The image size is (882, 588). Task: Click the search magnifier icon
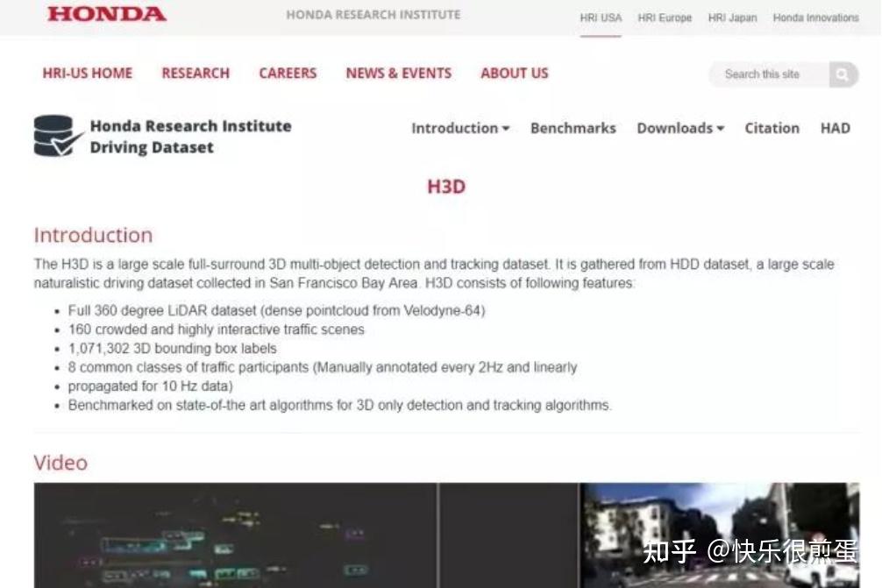[x=843, y=74]
